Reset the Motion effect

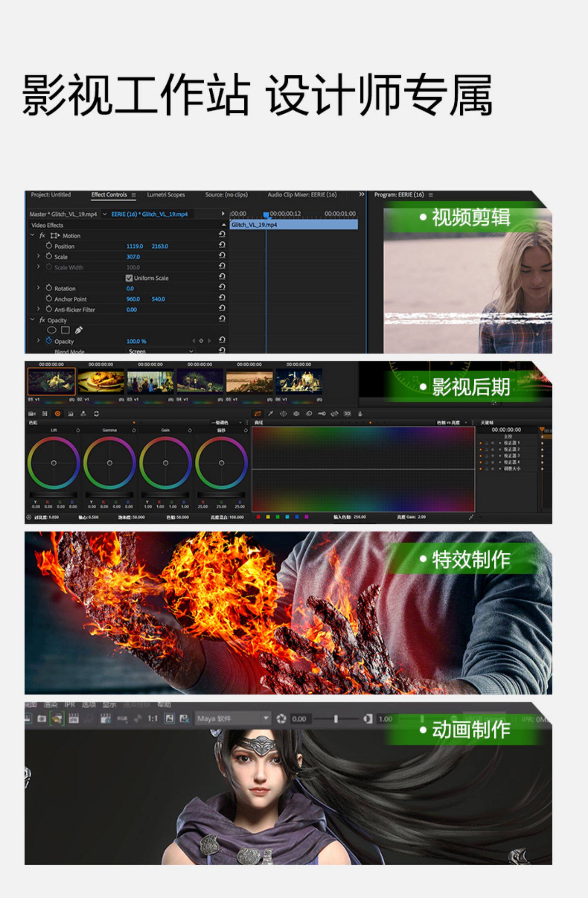222,234
